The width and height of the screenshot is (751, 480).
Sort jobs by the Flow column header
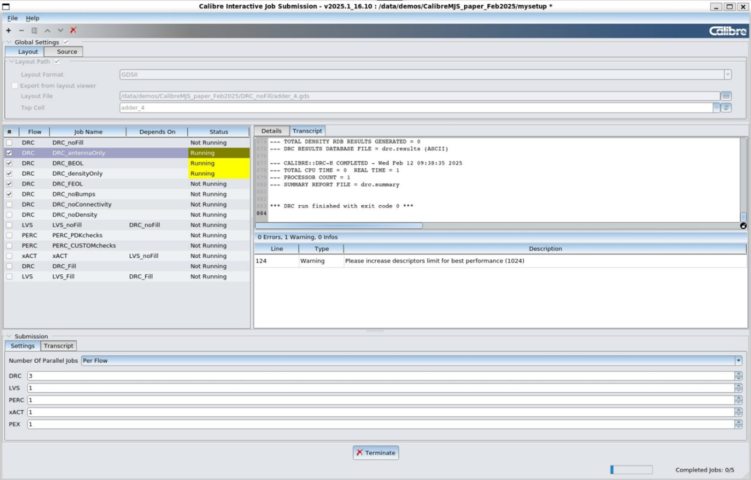[x=34, y=132]
